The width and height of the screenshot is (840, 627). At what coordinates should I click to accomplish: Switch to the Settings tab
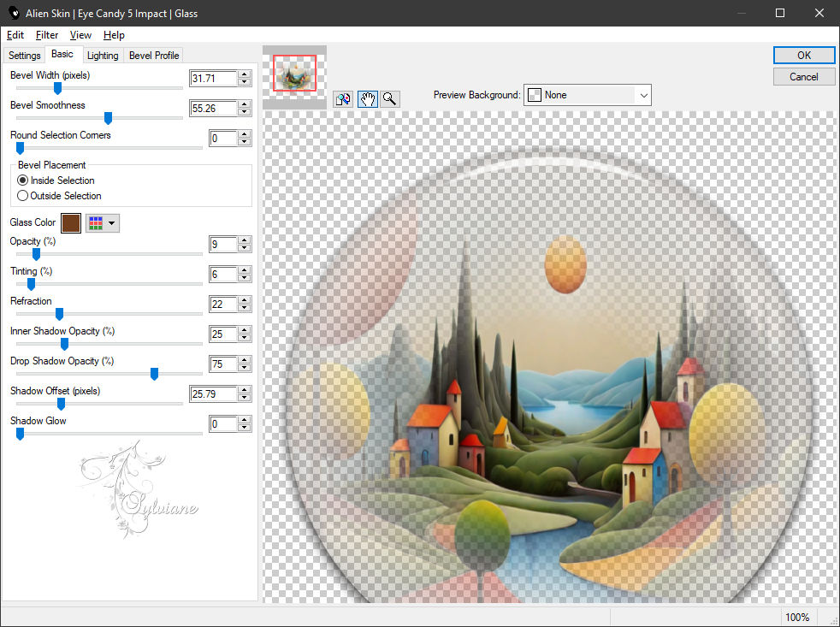click(x=24, y=56)
